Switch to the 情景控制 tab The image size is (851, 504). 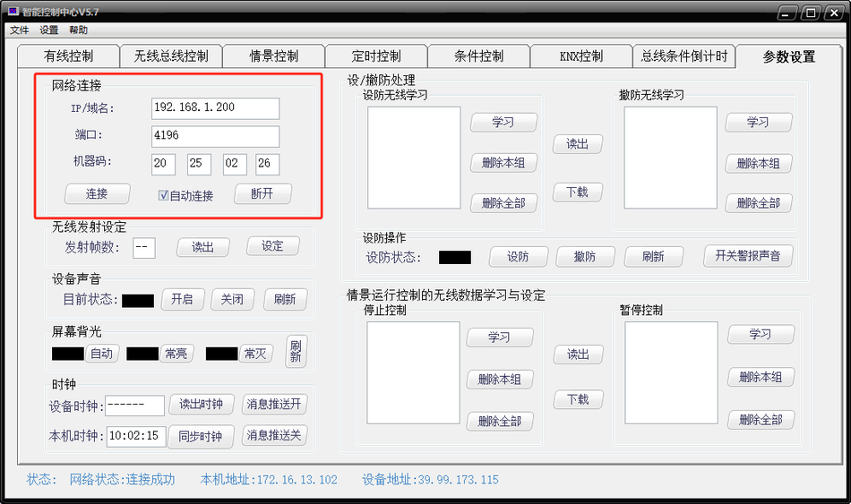tap(273, 56)
